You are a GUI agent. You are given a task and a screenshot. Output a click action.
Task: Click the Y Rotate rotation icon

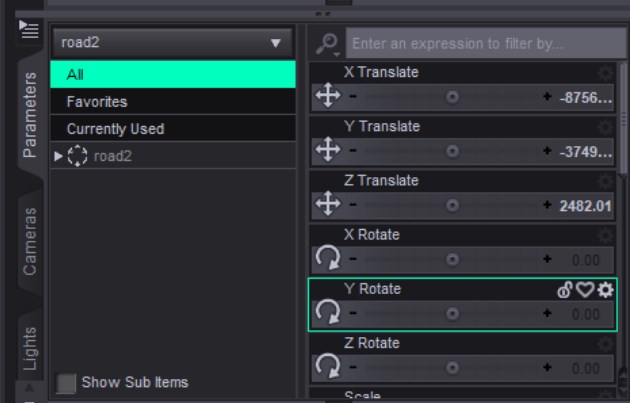click(x=328, y=312)
